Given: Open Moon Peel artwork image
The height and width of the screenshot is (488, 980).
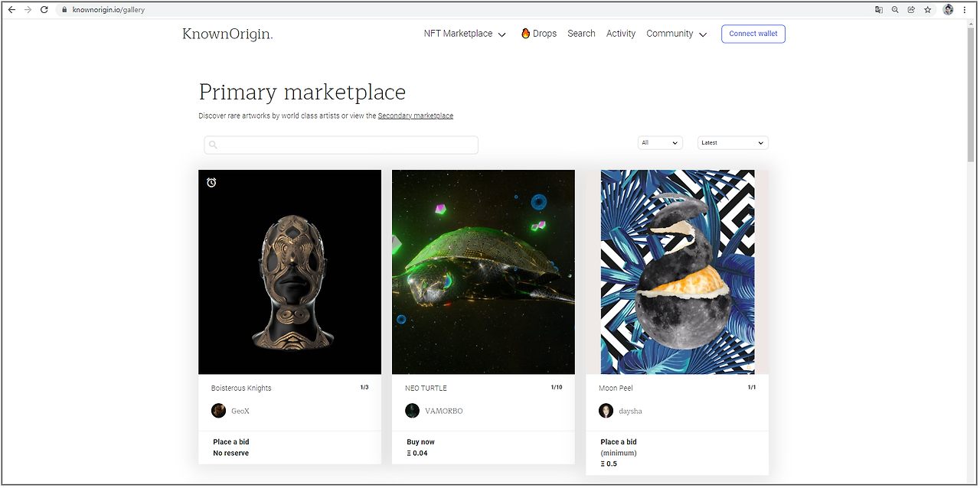Looking at the screenshot, I should [x=678, y=272].
